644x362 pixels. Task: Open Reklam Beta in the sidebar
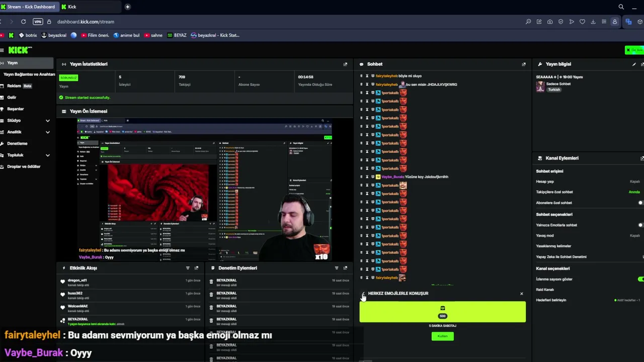pyautogui.click(x=20, y=86)
